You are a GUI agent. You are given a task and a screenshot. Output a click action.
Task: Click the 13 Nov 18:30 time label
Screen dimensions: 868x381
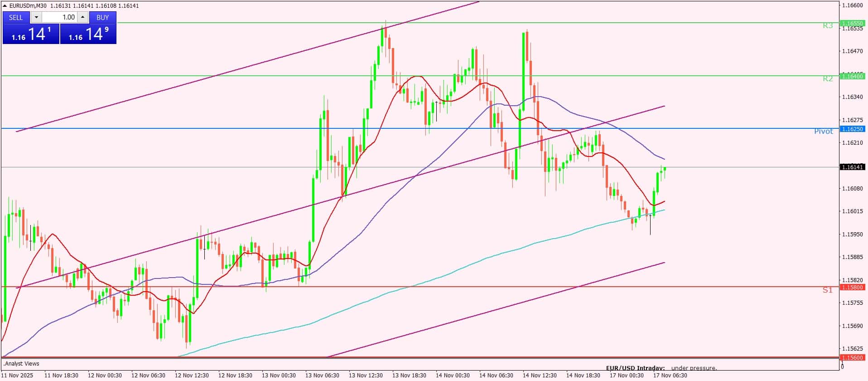tap(409, 376)
